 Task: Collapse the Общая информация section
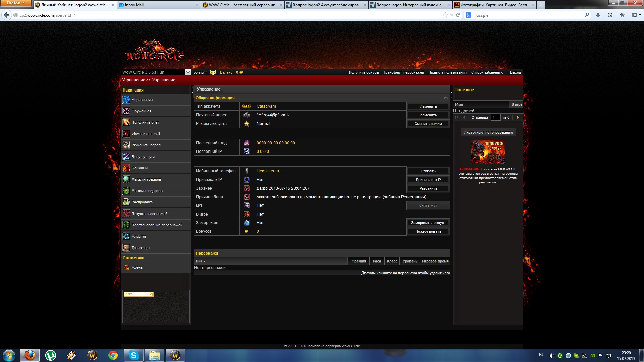tap(446, 98)
